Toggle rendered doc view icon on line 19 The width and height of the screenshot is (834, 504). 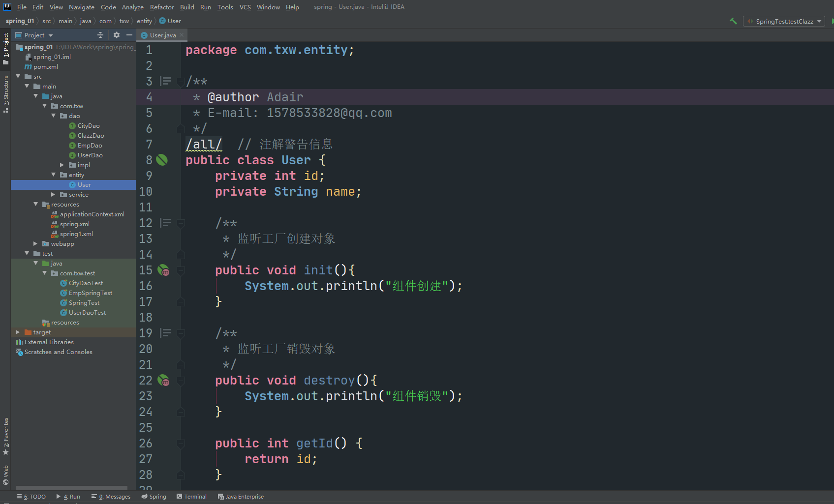(165, 333)
